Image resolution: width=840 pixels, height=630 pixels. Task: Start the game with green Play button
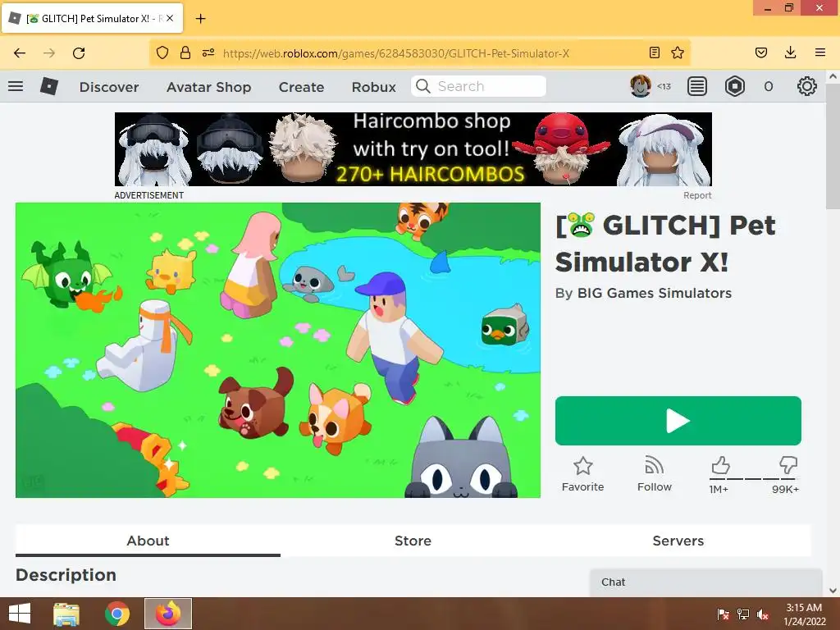tap(678, 421)
